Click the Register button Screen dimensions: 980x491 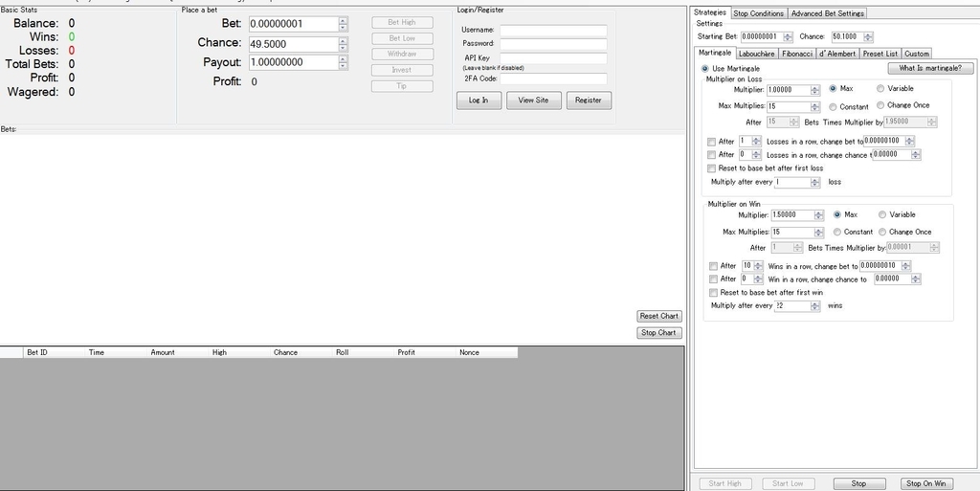click(x=589, y=100)
